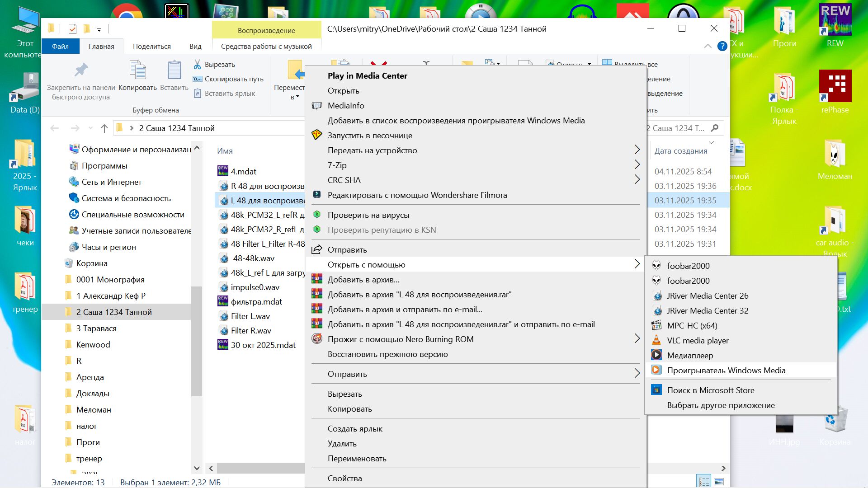Image resolution: width=868 pixels, height=488 pixels.
Task: Select Properties (Свойства) in context menu
Action: 344,478
